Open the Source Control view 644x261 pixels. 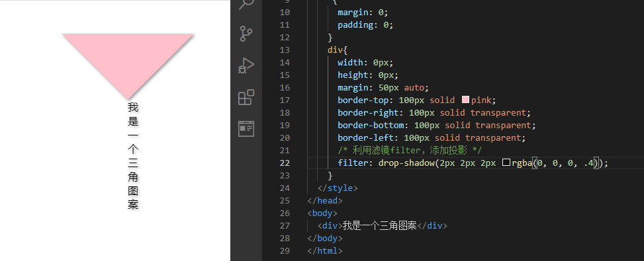[x=246, y=34]
